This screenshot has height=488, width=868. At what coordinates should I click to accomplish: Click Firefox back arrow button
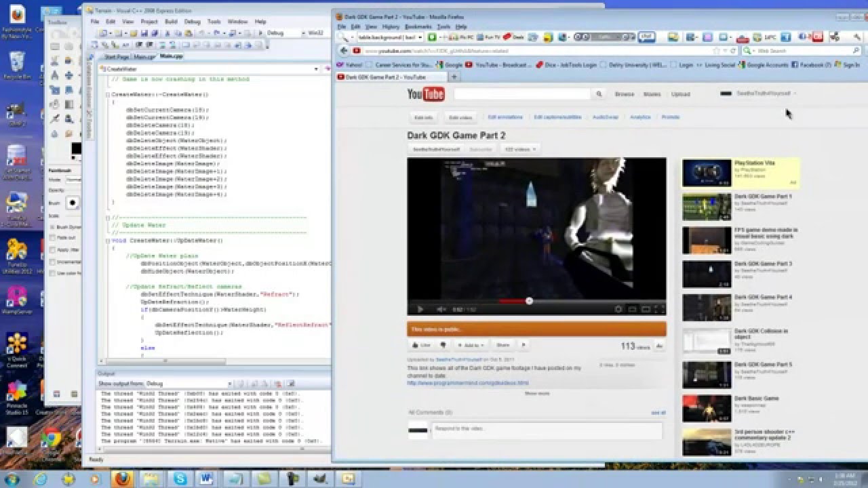[x=344, y=51]
